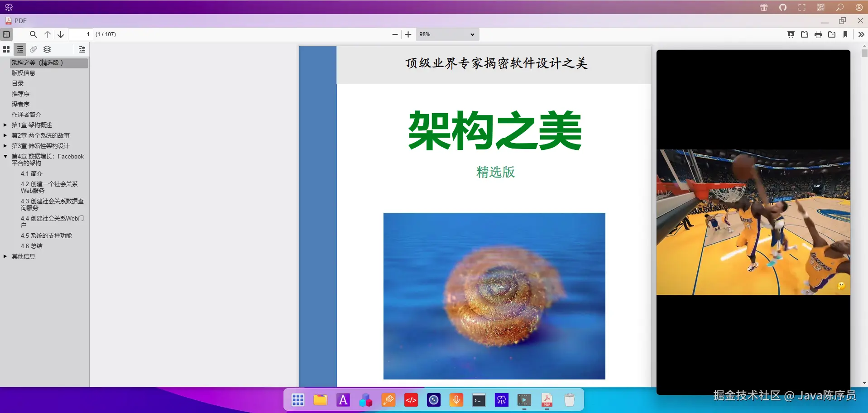Collapse the 第4章 数据增长 chapter
This screenshot has width=868, height=413.
5,156
